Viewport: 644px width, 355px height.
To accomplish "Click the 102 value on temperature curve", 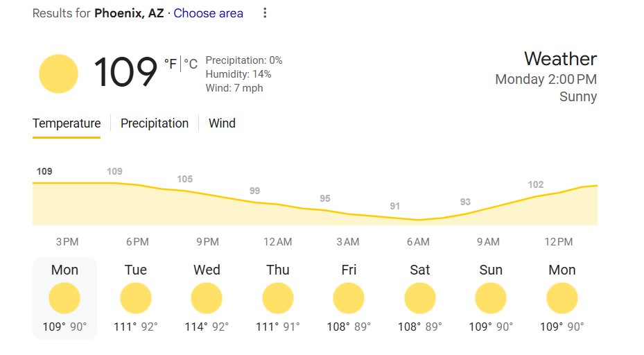I will point(536,184).
